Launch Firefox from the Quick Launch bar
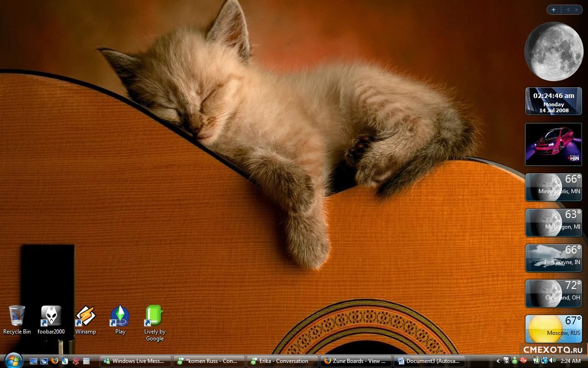 click(x=55, y=361)
